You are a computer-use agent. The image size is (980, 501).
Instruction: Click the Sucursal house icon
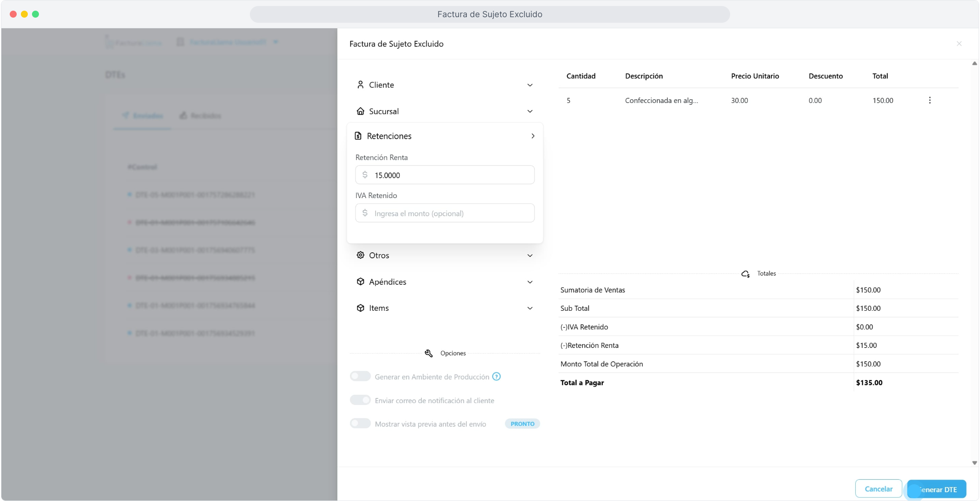(x=360, y=111)
